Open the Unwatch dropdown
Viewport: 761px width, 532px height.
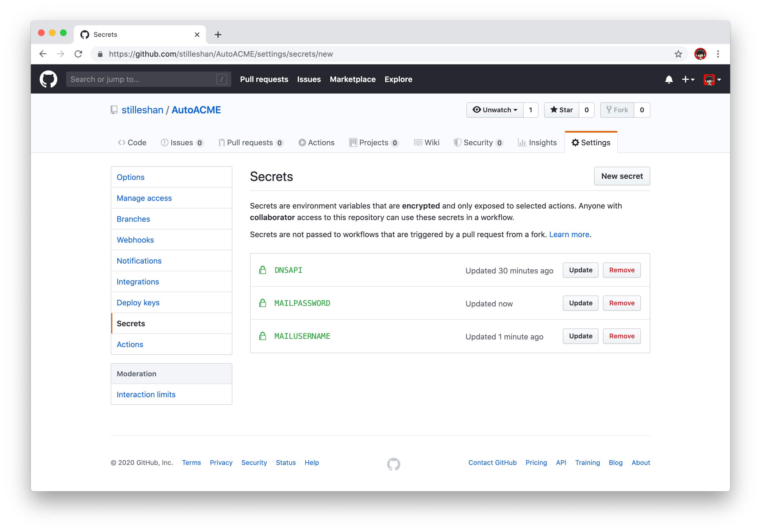click(495, 110)
